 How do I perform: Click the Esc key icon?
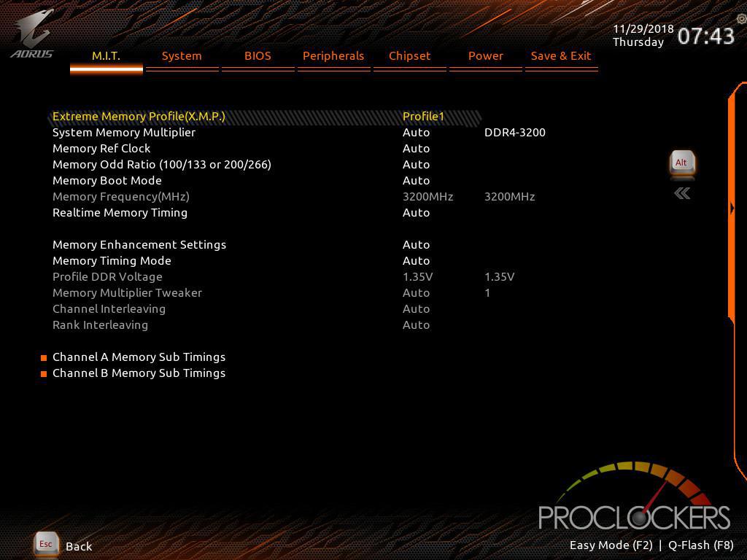(46, 544)
